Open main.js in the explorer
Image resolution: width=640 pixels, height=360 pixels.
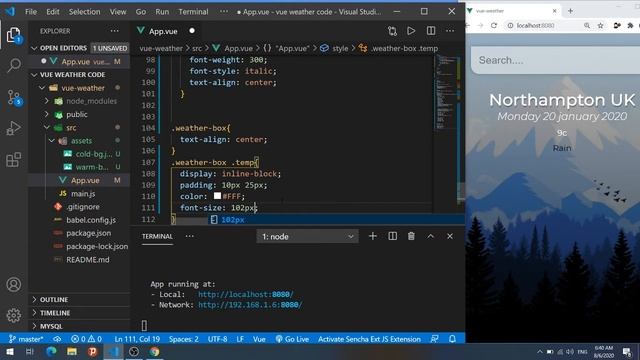click(83, 193)
